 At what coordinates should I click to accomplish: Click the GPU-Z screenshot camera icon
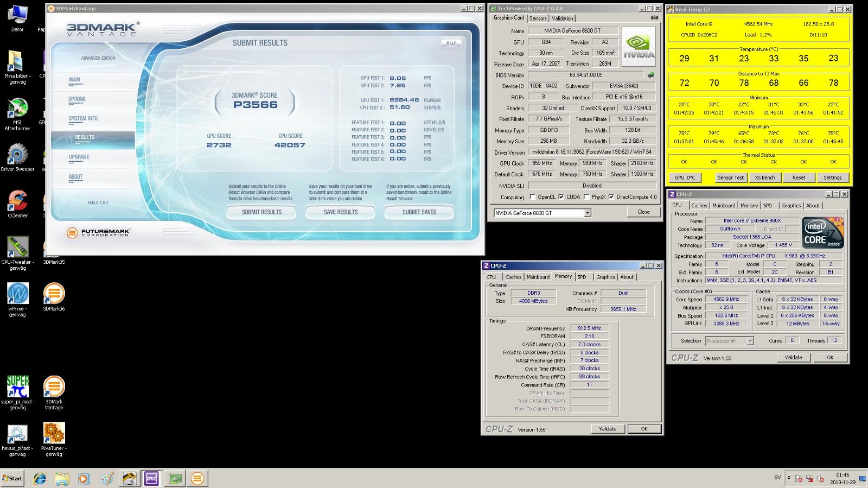tap(655, 17)
